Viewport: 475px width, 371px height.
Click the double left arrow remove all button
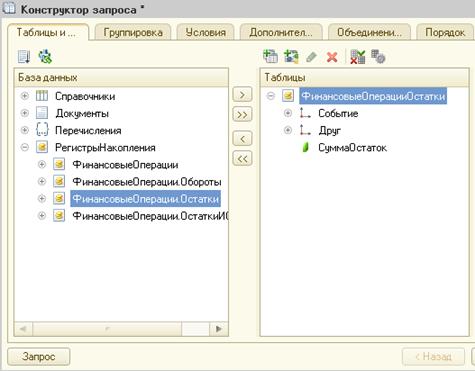pyautogui.click(x=242, y=158)
